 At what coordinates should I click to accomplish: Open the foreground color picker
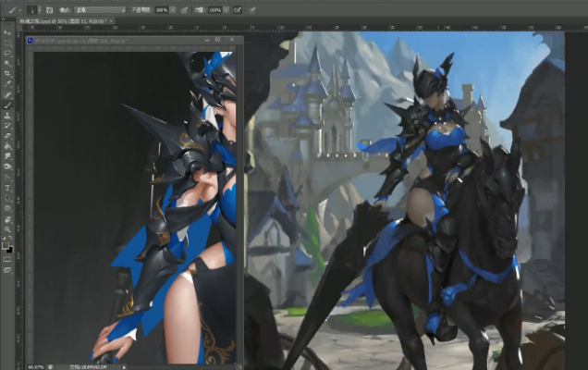(x=6, y=246)
